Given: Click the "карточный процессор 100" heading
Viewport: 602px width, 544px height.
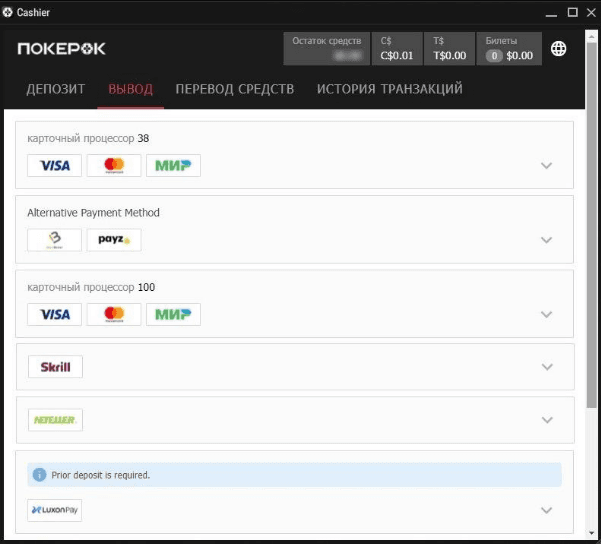Looking at the screenshot, I should (91, 287).
